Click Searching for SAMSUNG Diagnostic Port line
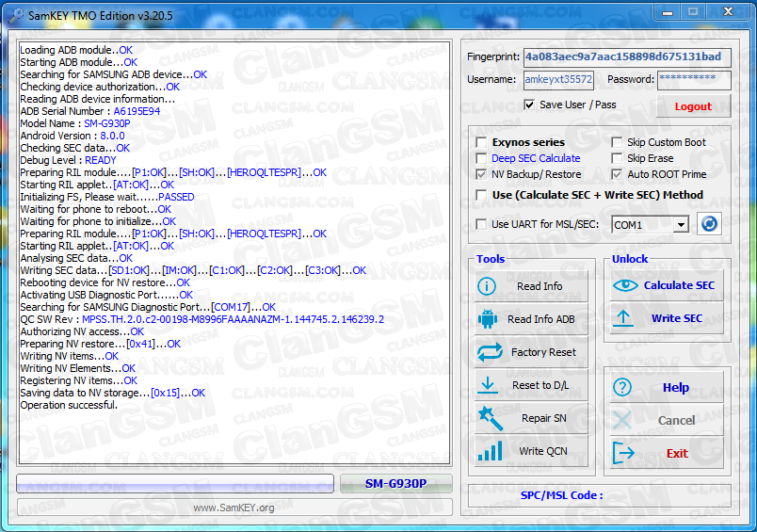The height and width of the screenshot is (532, 757). coord(148,307)
